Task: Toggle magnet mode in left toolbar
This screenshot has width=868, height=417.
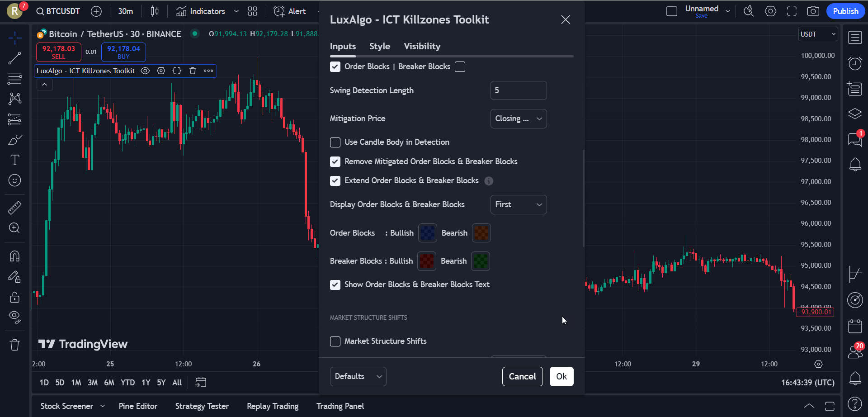Action: 14,256
